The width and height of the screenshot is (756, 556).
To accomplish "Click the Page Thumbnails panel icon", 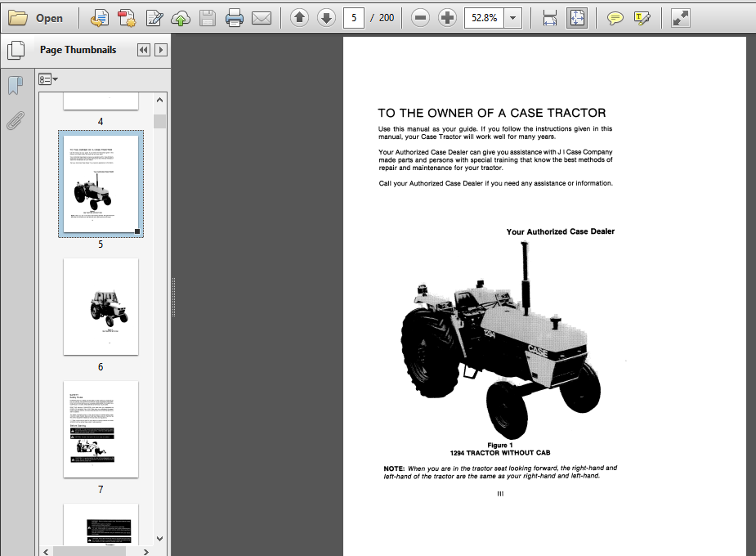I will (16, 50).
